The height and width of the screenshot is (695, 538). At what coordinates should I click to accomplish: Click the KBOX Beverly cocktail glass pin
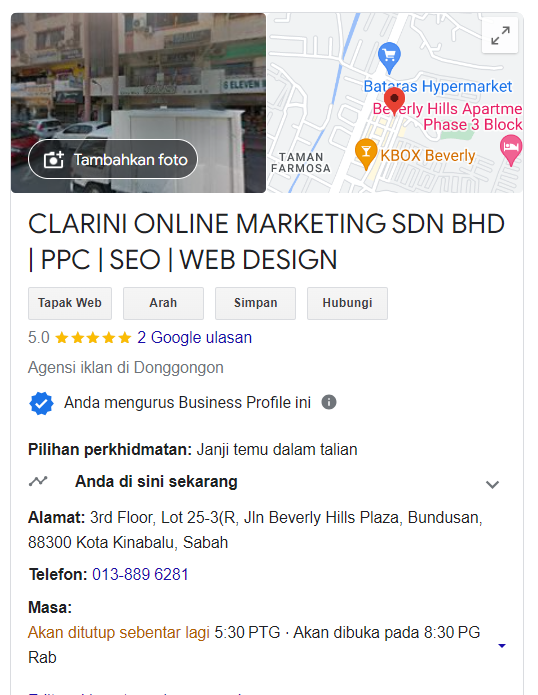pos(366,153)
